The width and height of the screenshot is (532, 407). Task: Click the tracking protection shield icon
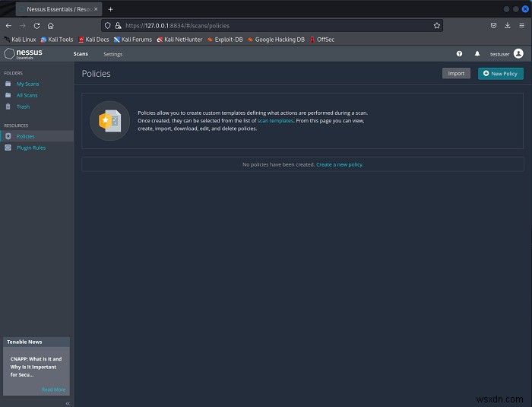tap(108, 25)
